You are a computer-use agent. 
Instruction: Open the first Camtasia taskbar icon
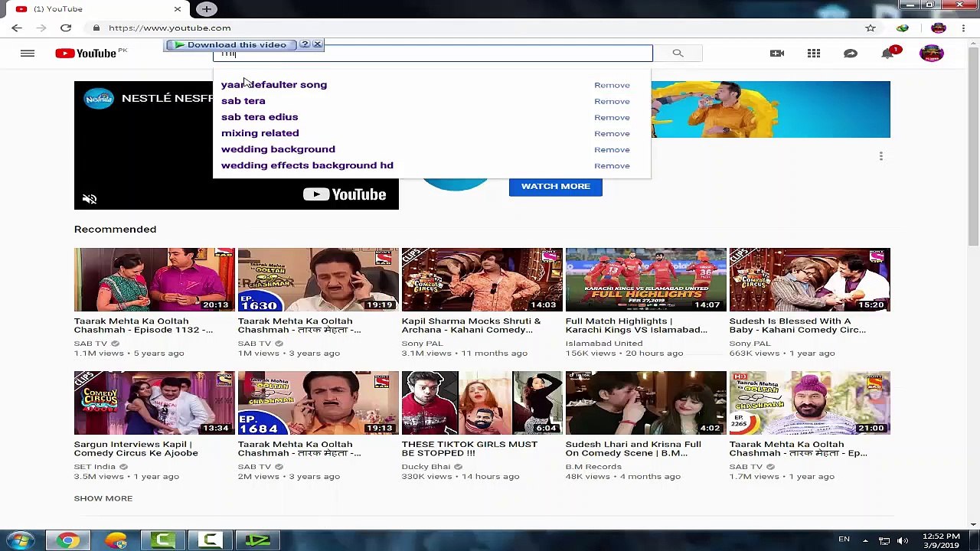(x=163, y=541)
